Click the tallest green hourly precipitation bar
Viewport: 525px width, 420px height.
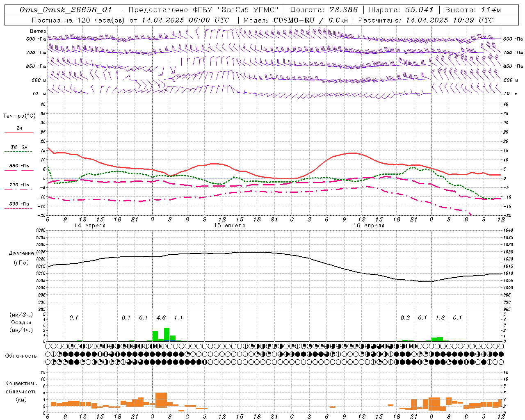click(x=167, y=334)
